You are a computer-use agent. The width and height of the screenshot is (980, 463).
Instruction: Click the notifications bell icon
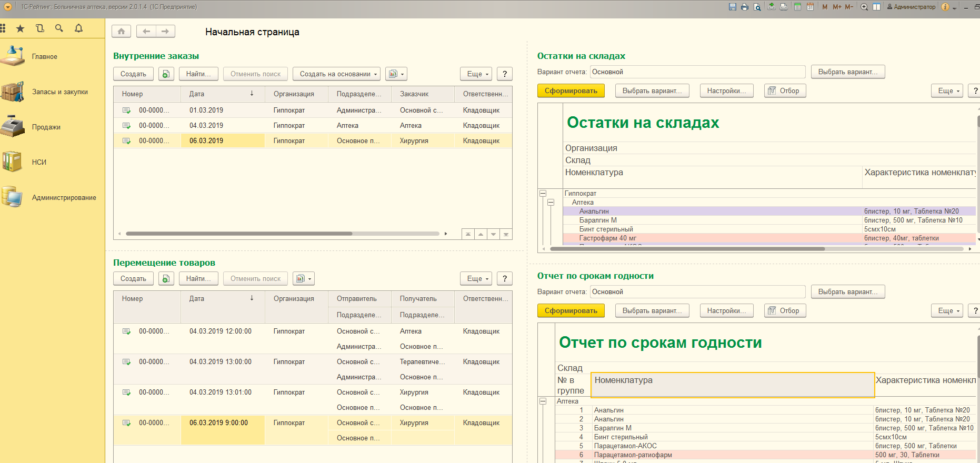click(x=78, y=28)
